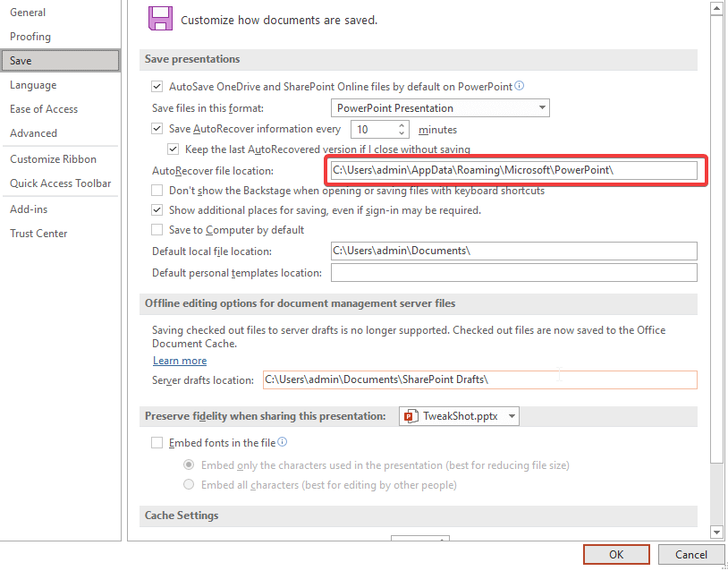Click the Default local file location field

point(514,251)
